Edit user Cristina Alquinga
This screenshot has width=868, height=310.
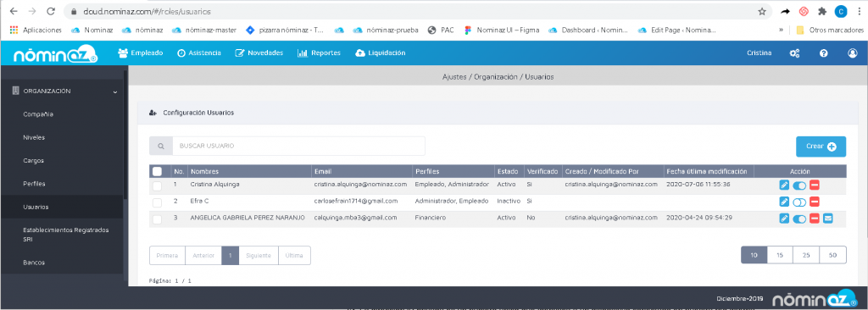(784, 185)
